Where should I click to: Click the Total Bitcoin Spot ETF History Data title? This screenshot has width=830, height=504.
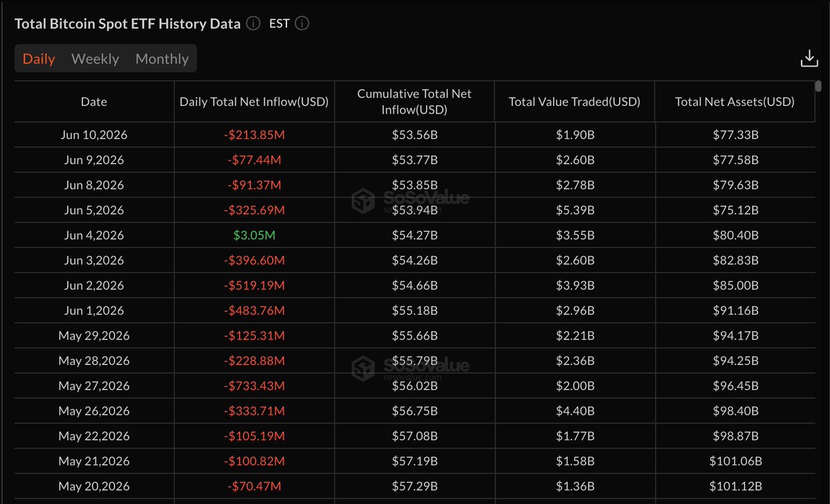tap(128, 24)
